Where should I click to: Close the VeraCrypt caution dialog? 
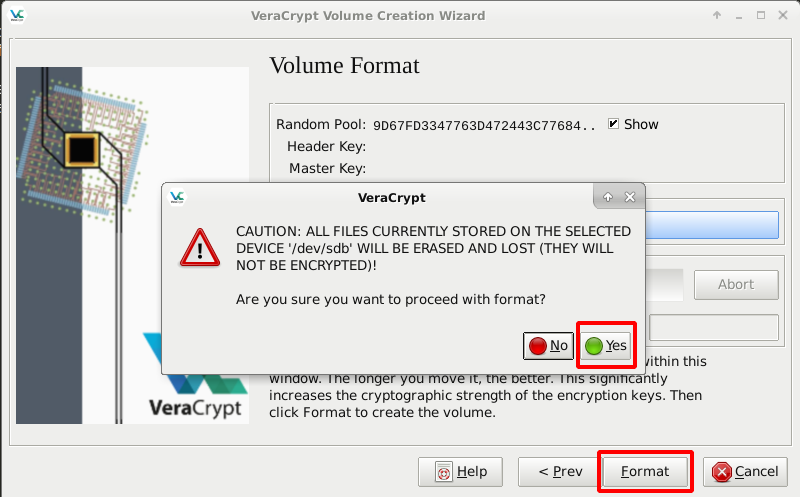tap(630, 197)
